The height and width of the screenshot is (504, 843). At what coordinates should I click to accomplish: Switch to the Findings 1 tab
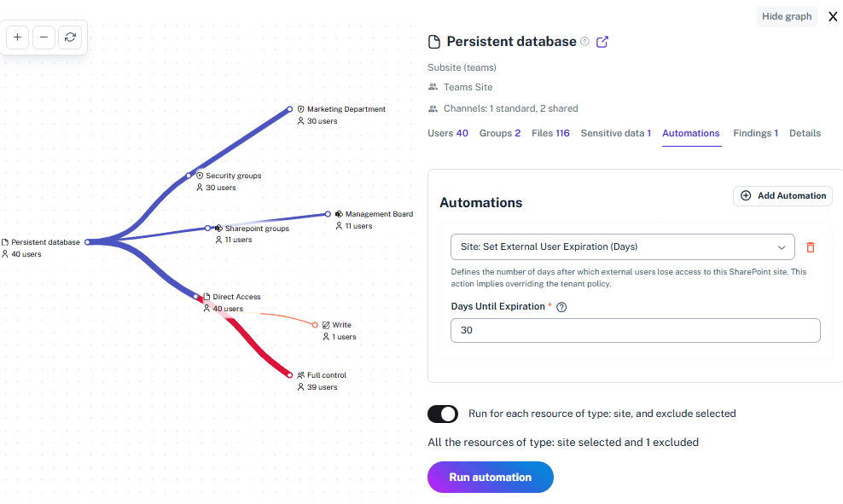755,133
